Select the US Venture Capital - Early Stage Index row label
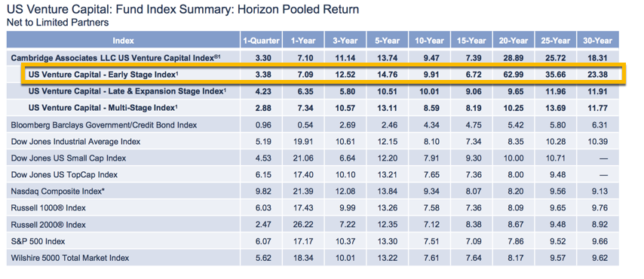Screen dimensions: 644x279 (x=103, y=75)
